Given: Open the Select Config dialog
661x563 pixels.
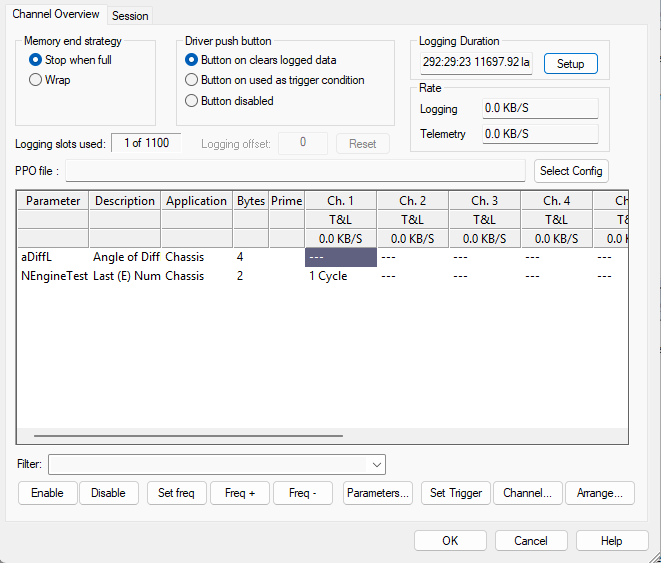Looking at the screenshot, I should [571, 171].
